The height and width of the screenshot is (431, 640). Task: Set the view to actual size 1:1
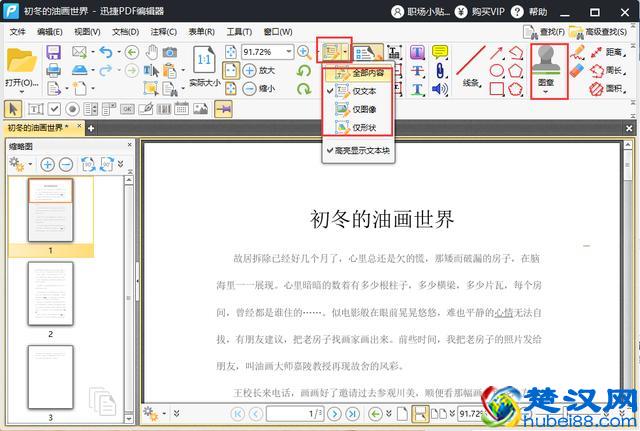tap(204, 66)
